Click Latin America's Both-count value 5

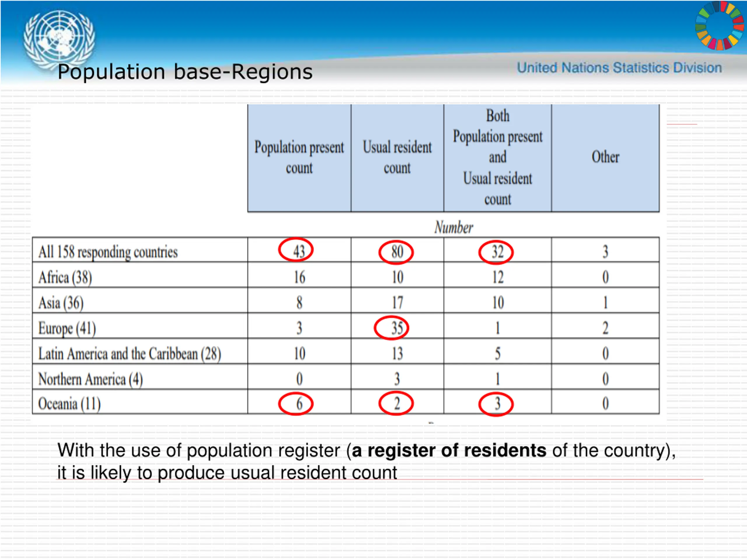(498, 353)
